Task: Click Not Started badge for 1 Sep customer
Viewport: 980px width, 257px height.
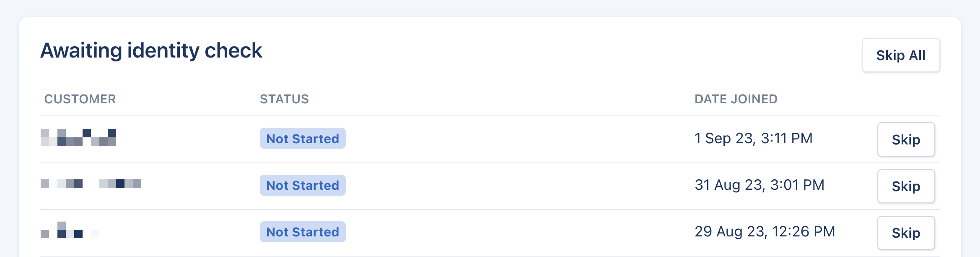Action: [x=303, y=139]
